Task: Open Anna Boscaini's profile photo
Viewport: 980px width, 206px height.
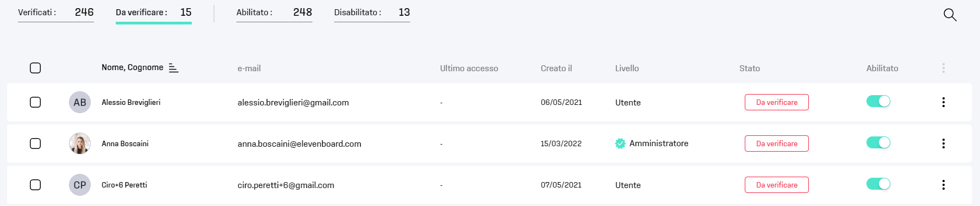Action: (x=80, y=143)
